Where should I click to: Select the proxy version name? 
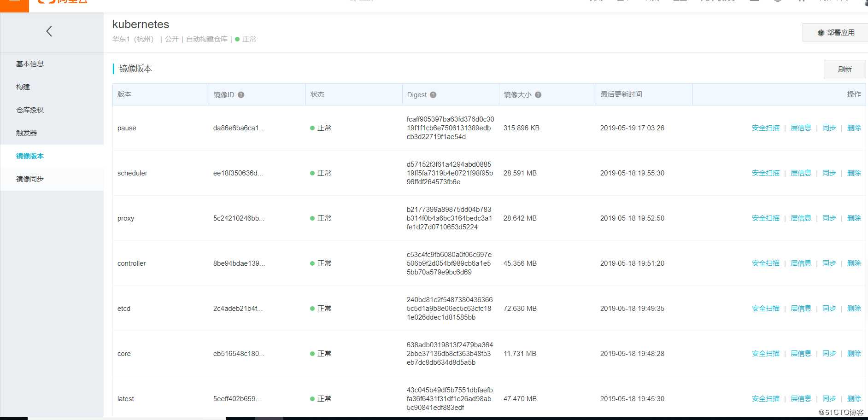[x=126, y=218]
